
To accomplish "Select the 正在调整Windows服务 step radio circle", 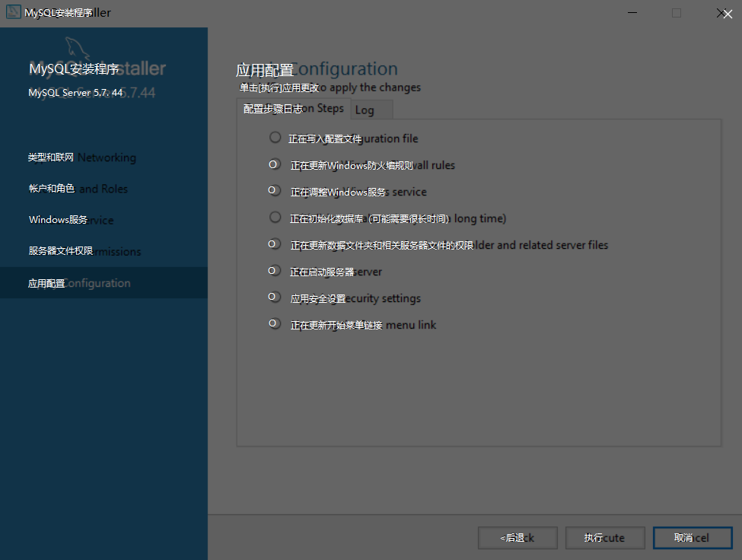I will pyautogui.click(x=275, y=191).
